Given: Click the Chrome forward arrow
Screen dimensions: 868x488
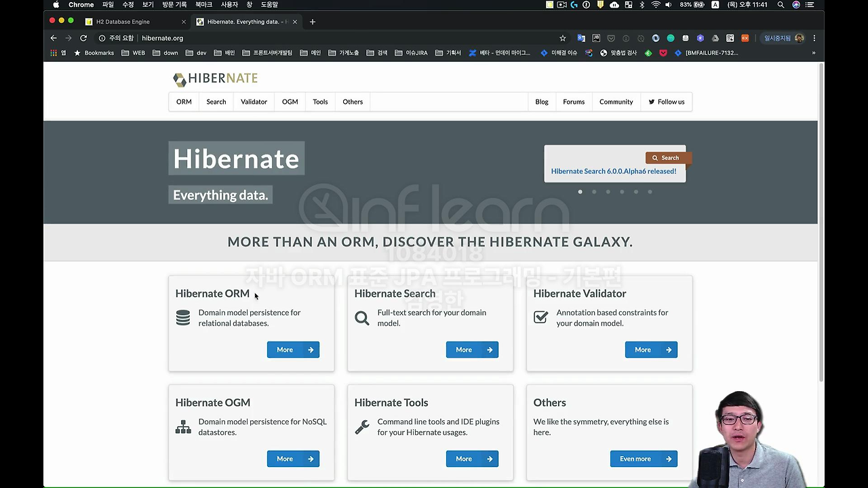Looking at the screenshot, I should pos(68,38).
